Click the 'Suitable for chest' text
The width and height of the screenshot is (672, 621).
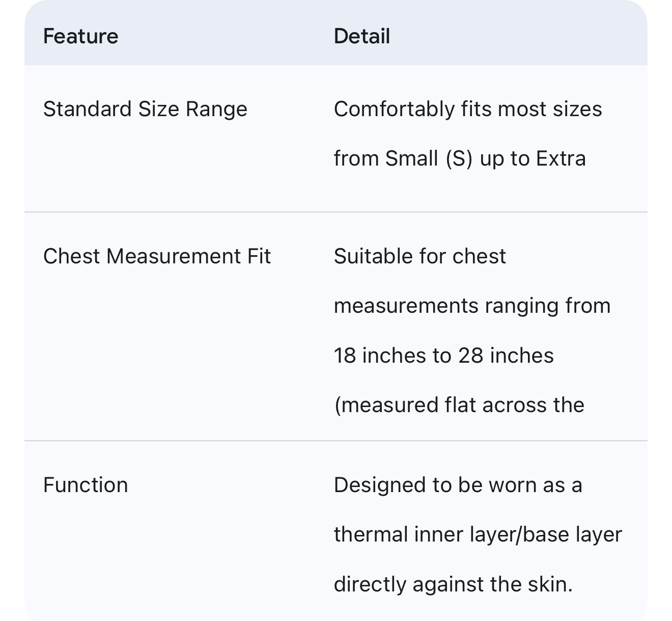tap(419, 256)
